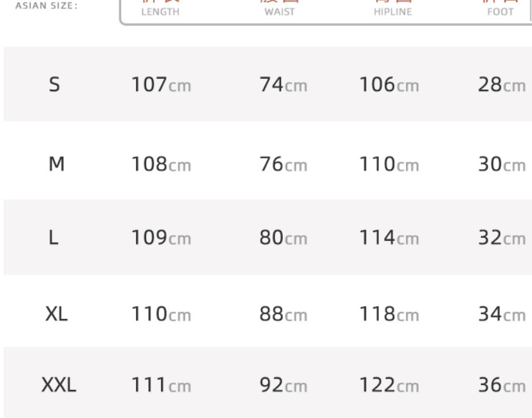Click the WAIST column header
This screenshot has width=532, height=418.
click(280, 11)
